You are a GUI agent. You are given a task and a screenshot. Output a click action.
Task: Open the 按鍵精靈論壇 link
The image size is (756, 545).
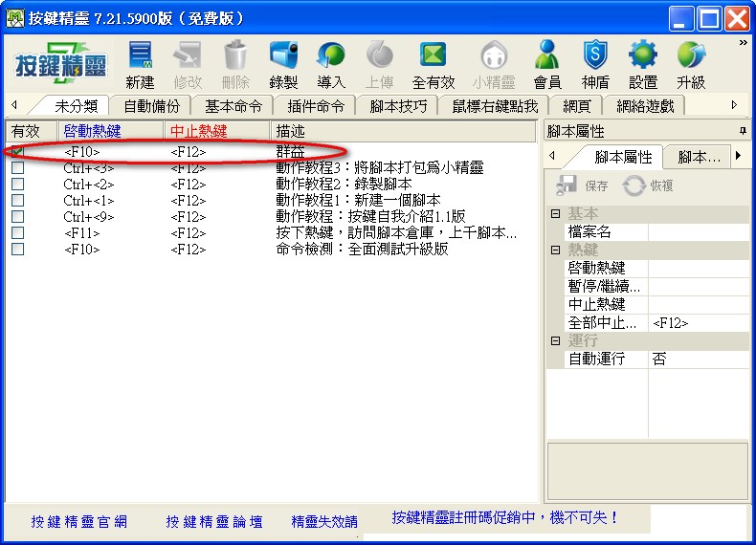[214, 521]
